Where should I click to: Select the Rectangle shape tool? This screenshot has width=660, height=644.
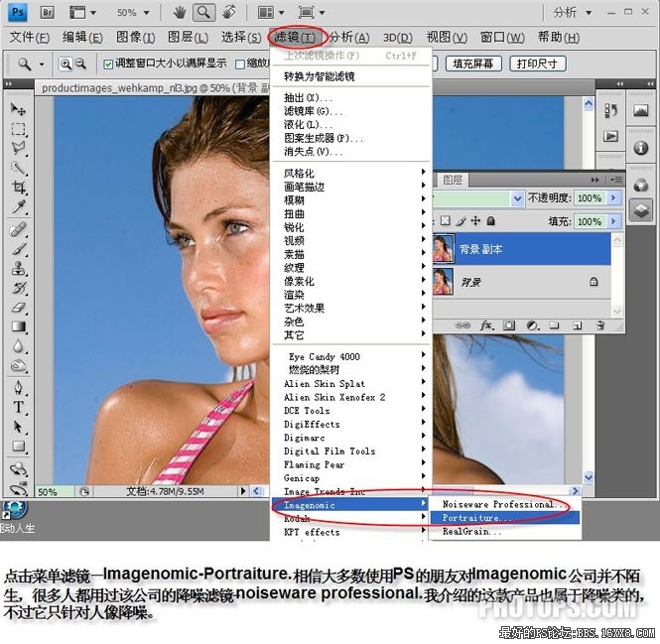(18, 446)
